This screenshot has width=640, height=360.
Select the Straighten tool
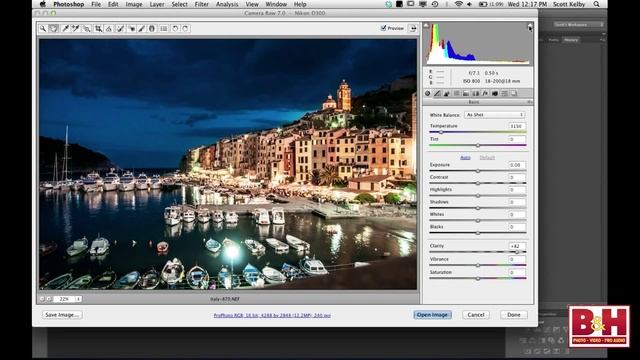click(x=109, y=29)
